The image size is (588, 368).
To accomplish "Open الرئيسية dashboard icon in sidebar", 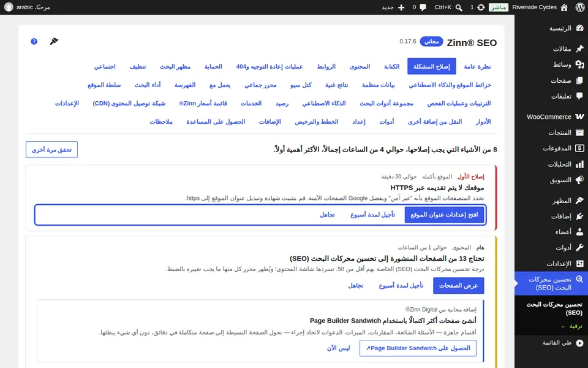I will tap(580, 28).
